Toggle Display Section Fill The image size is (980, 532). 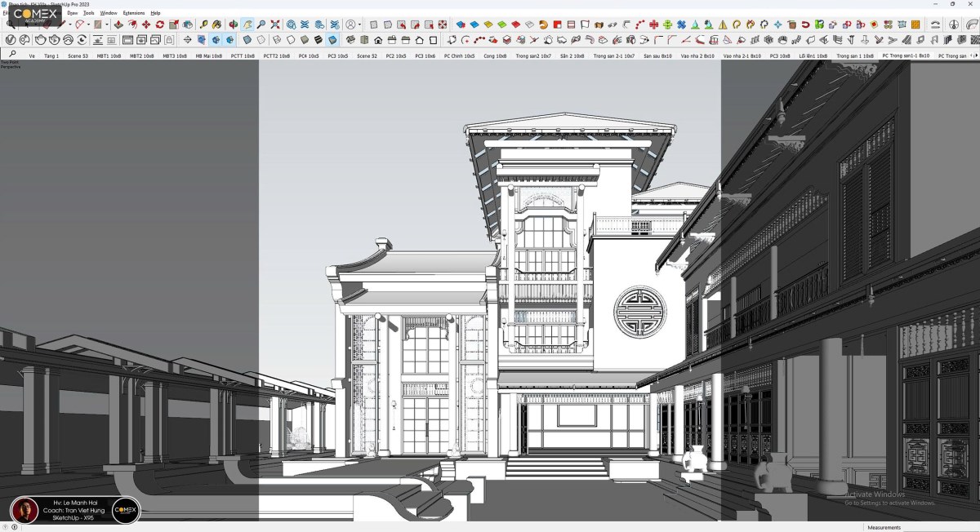tap(334, 24)
